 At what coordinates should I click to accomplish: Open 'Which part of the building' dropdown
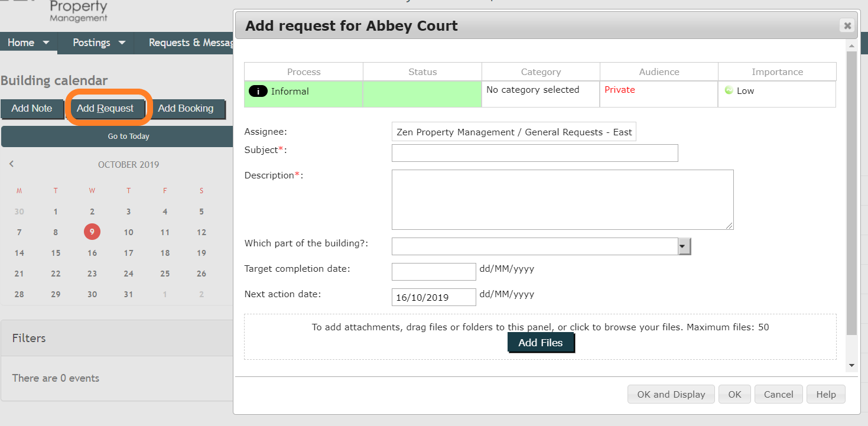coord(684,246)
